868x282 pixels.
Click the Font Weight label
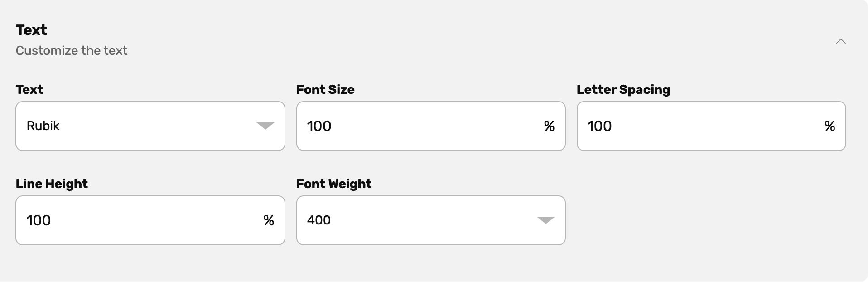pos(333,184)
